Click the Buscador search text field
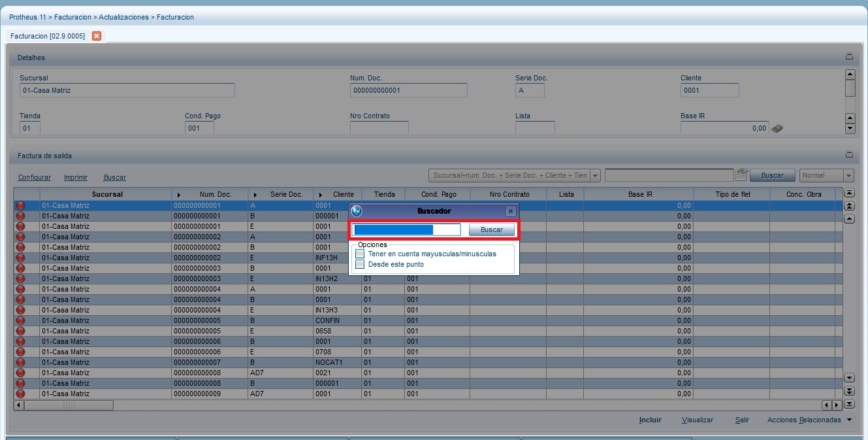 407,230
